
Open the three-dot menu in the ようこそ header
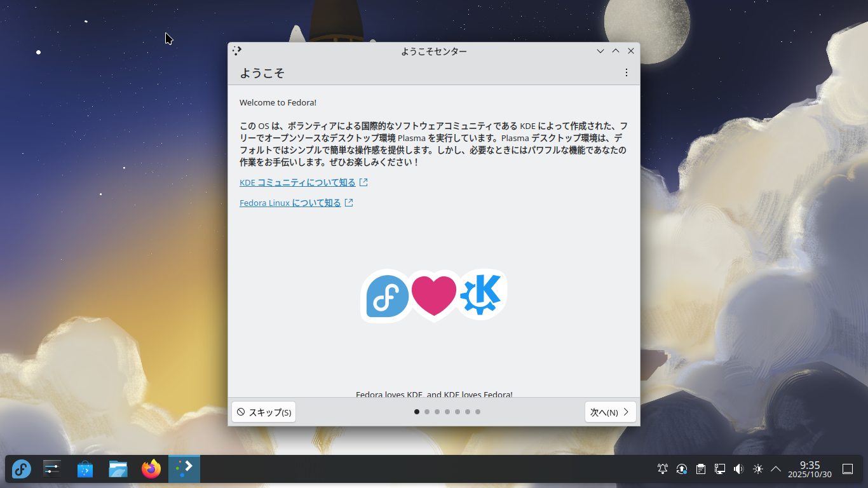click(x=627, y=73)
